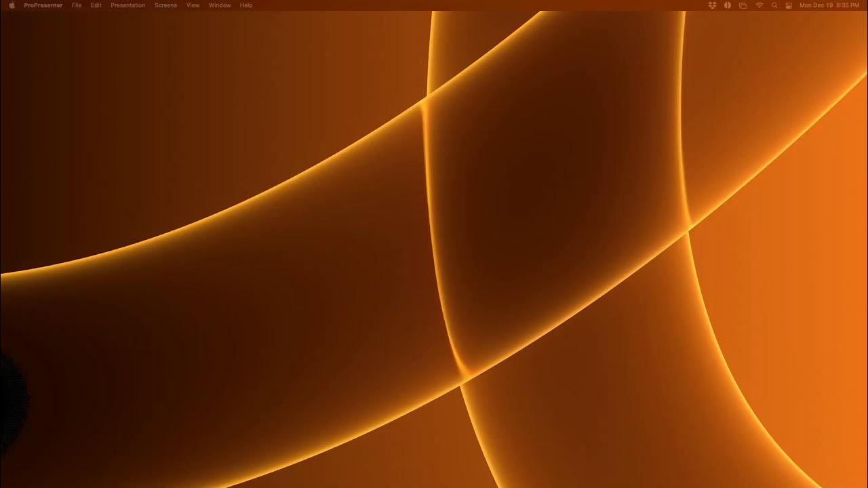Screen dimensions: 868x488
Task: Click the date and time clock
Action: click(x=829, y=5)
